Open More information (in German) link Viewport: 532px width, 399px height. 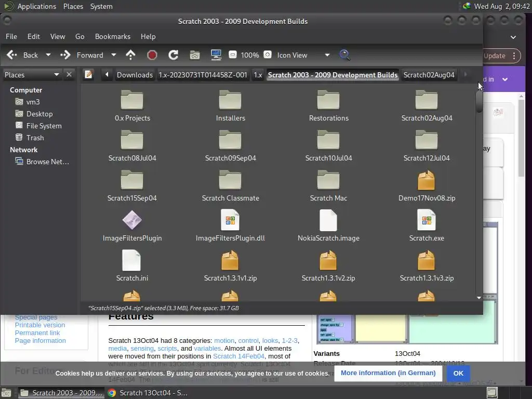(388, 373)
